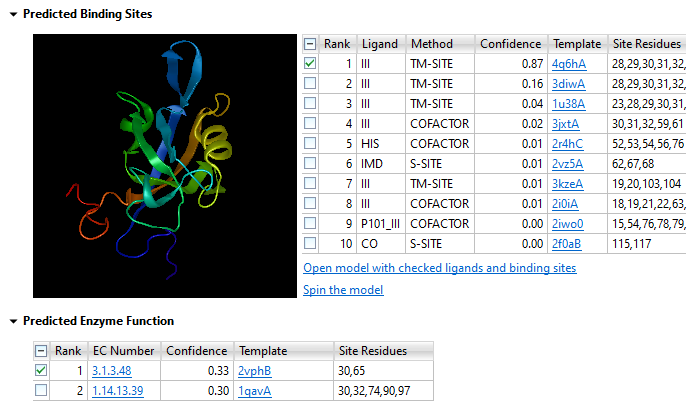Collapse the Predicted Enzyme Function section
The width and height of the screenshot is (686, 401).
click(x=14, y=321)
